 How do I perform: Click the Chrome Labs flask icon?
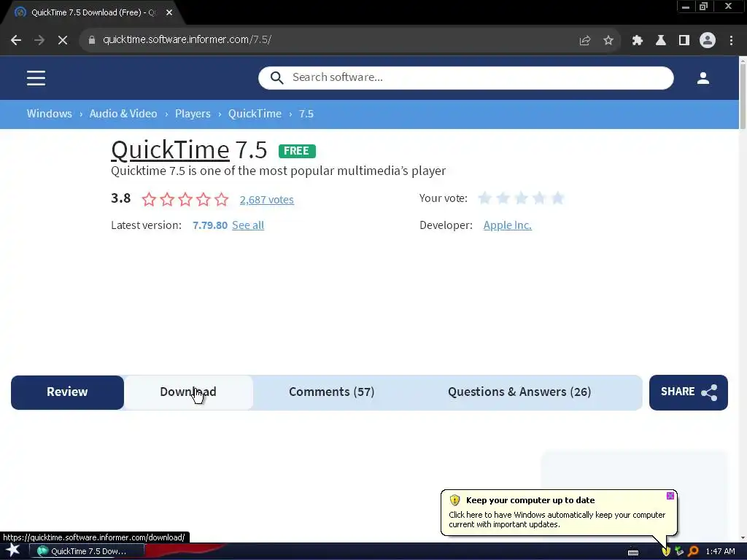(x=661, y=40)
